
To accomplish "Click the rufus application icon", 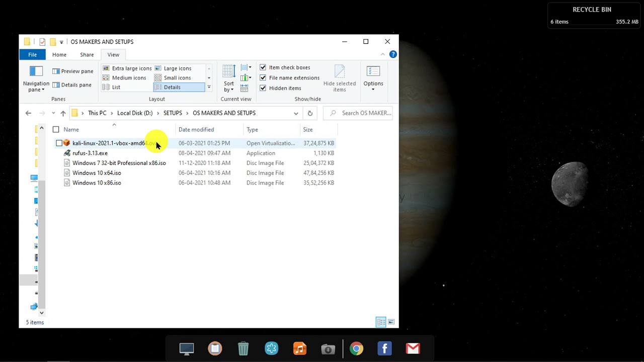I will pos(67,153).
